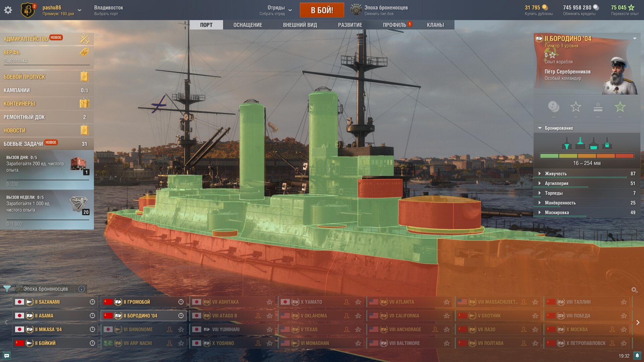644x362 pixels.
Task: Toggle favorite star for VII ATLANTA
Action: 446,302
